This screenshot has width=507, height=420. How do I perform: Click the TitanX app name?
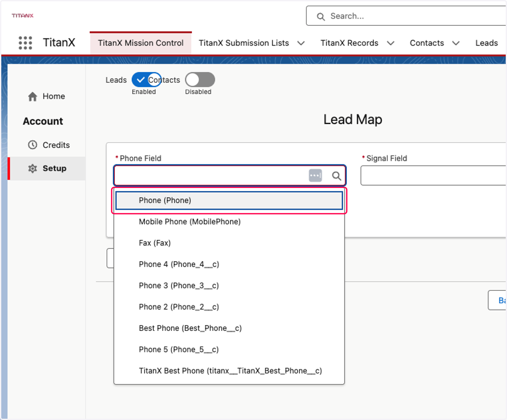pos(59,43)
